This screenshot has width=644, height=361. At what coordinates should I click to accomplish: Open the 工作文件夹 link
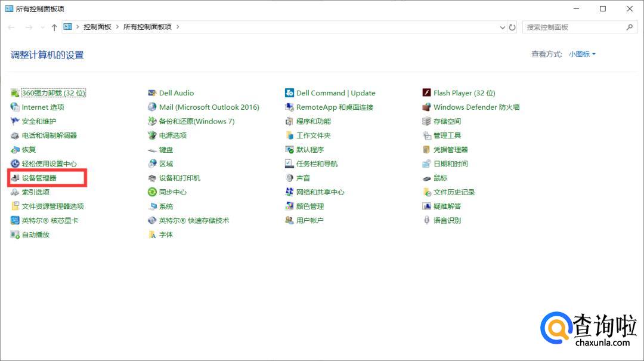click(314, 135)
